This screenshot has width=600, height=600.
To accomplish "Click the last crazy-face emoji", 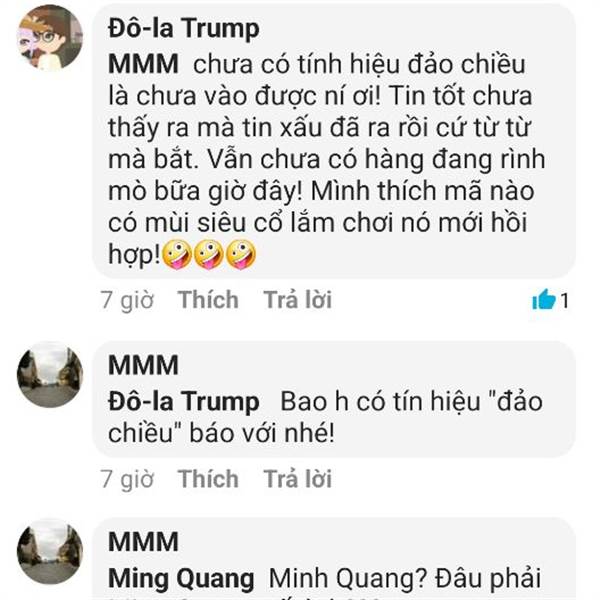I will 241,255.
